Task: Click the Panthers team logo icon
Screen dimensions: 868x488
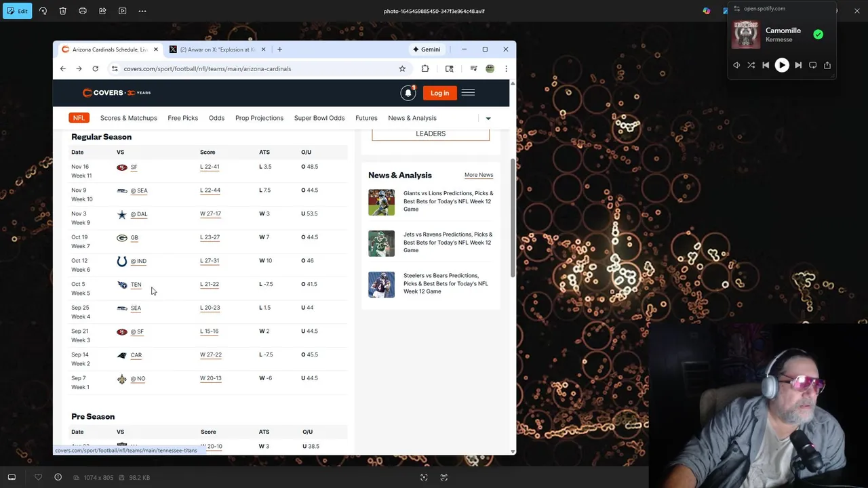Action: tap(122, 355)
